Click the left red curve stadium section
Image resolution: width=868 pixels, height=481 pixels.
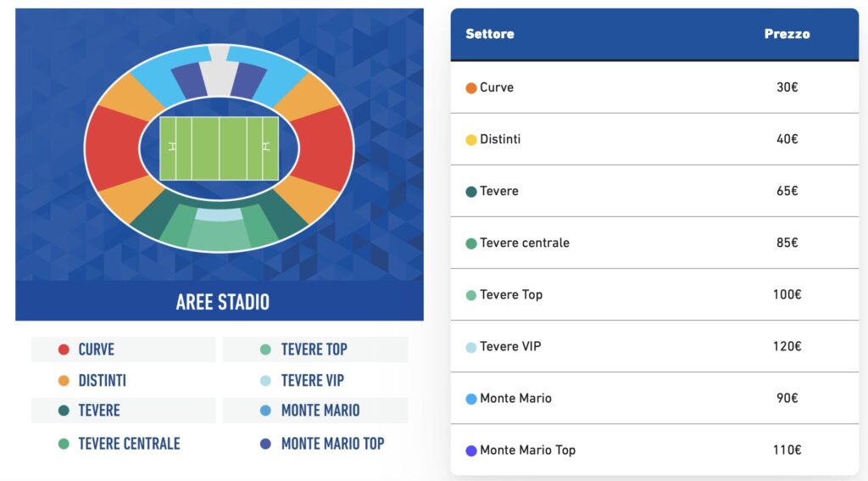tap(114, 148)
